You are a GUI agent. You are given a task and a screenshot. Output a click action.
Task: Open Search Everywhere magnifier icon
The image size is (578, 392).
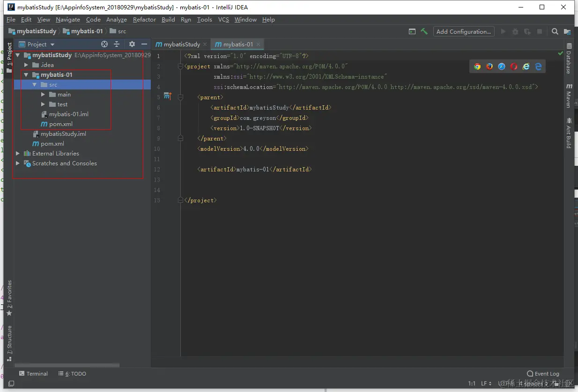click(555, 31)
